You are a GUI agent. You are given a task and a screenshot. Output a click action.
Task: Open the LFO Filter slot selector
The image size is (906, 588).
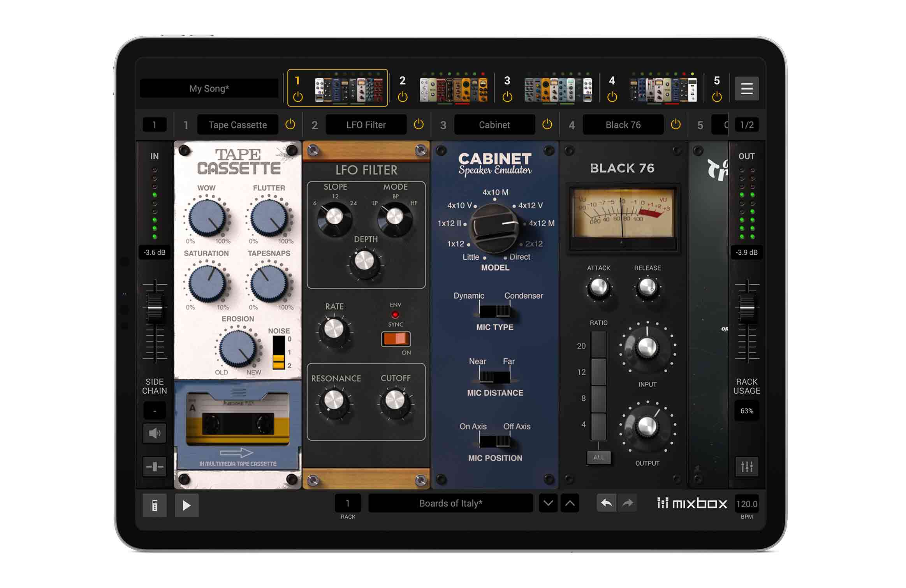[x=366, y=125]
